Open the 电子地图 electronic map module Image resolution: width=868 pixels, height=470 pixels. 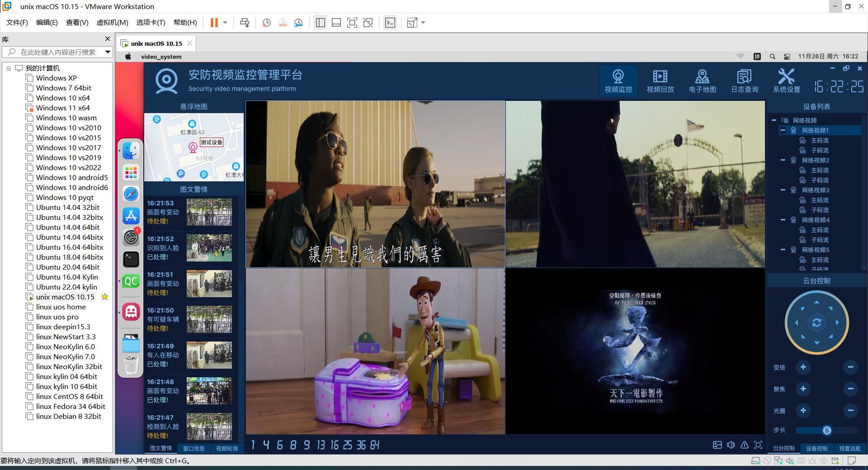click(702, 81)
